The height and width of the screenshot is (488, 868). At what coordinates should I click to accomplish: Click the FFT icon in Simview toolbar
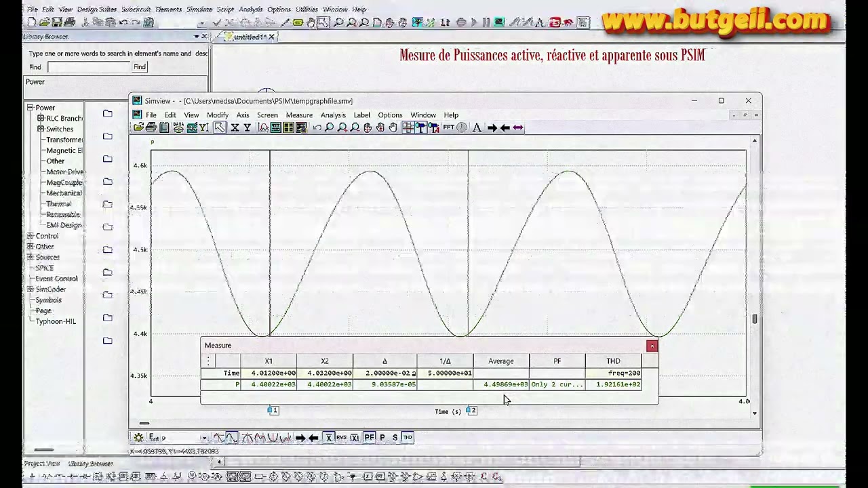tap(448, 127)
